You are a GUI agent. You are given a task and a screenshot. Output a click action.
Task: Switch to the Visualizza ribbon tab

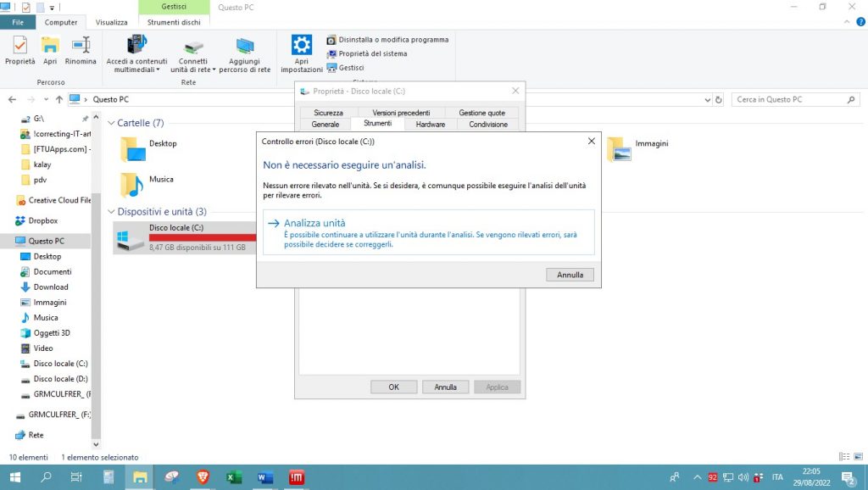click(111, 23)
